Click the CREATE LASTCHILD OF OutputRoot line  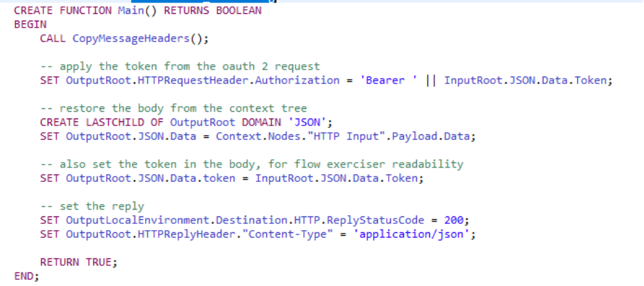click(186, 122)
